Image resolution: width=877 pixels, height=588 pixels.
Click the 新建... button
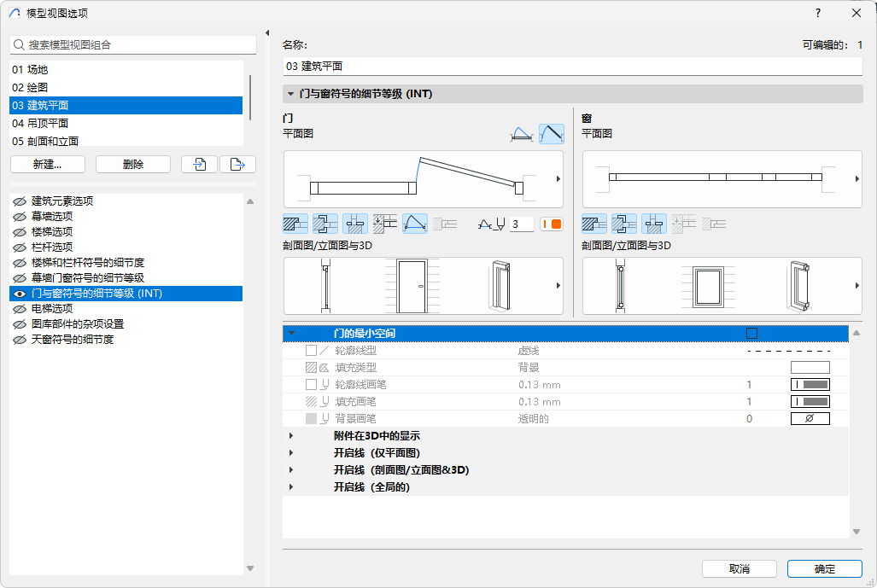pos(48,165)
